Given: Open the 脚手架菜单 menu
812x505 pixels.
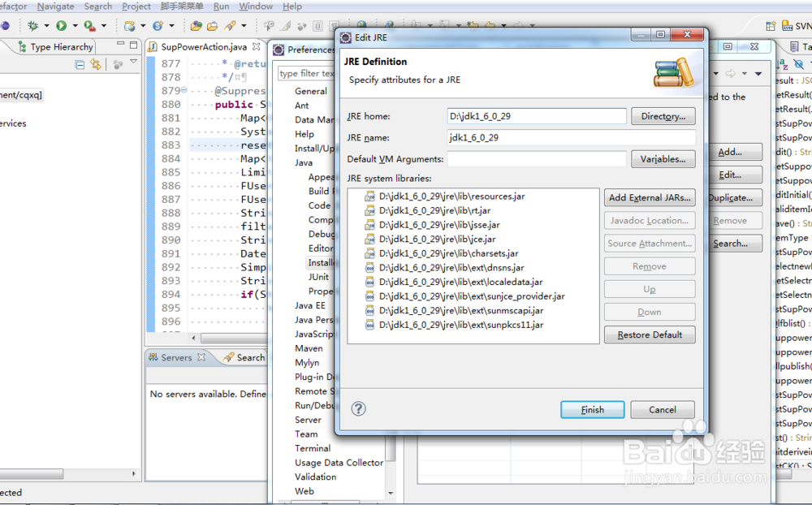Looking at the screenshot, I should (x=182, y=6).
